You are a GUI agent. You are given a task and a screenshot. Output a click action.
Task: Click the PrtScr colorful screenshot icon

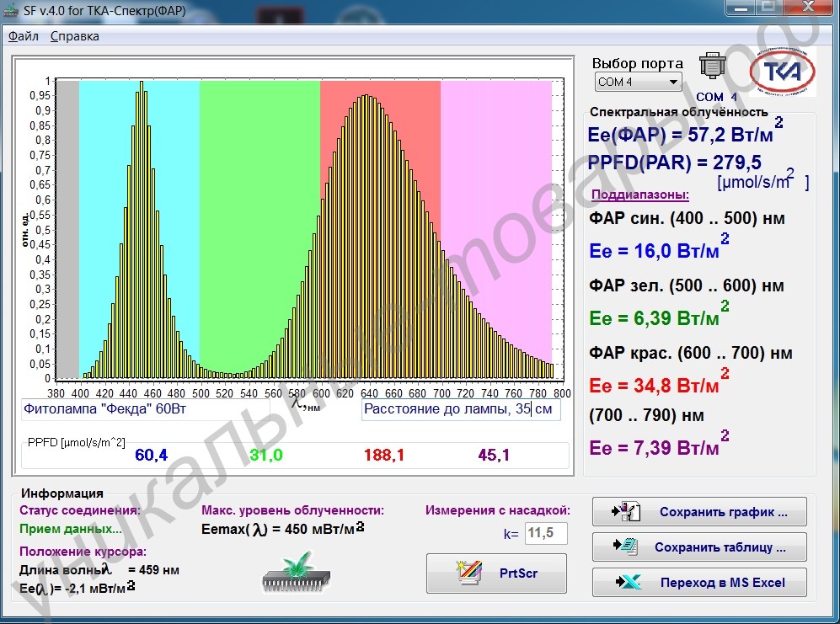(468, 573)
